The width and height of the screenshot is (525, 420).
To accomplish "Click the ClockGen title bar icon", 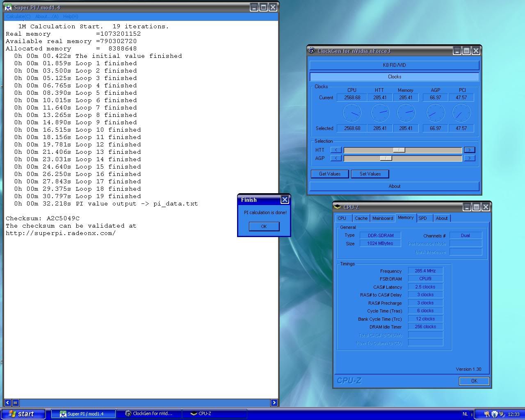I will pos(312,50).
